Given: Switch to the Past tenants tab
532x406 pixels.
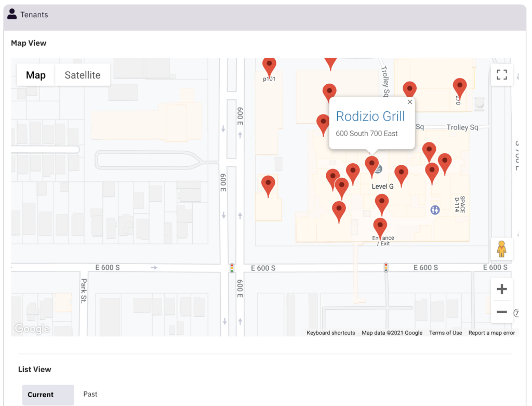Looking at the screenshot, I should (90, 394).
